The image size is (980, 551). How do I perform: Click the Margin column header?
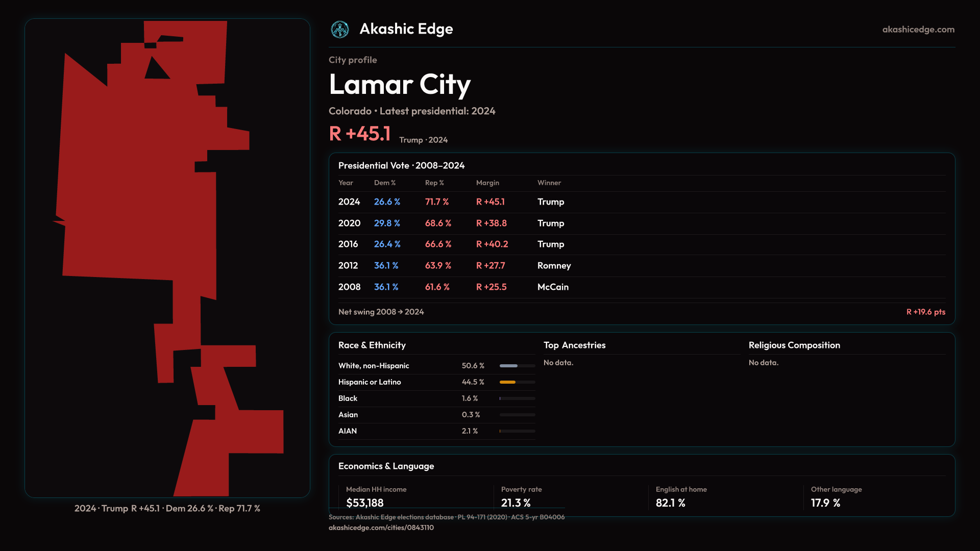pos(487,183)
